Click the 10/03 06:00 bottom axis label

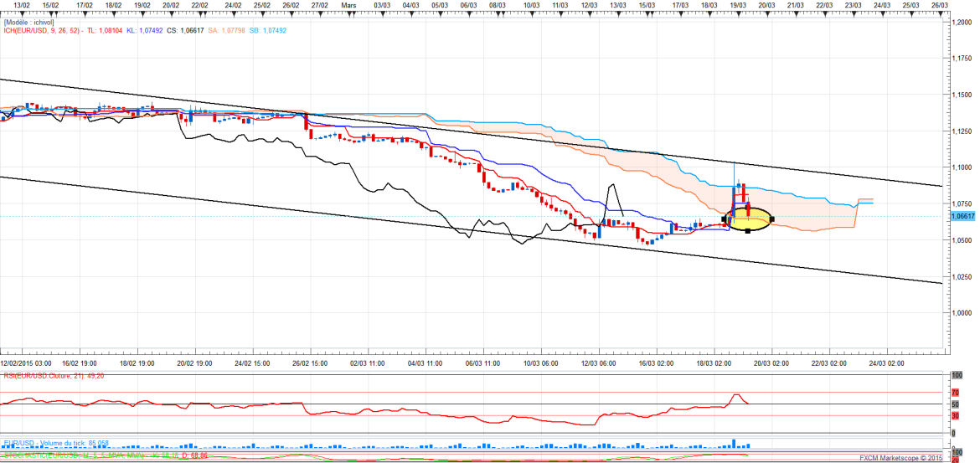point(541,363)
